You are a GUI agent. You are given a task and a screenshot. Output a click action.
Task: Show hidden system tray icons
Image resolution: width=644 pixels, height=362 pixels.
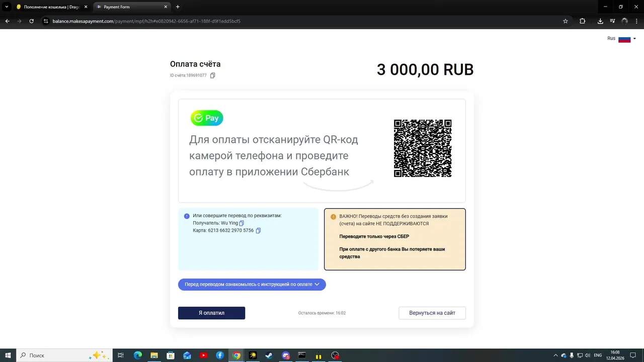555,355
